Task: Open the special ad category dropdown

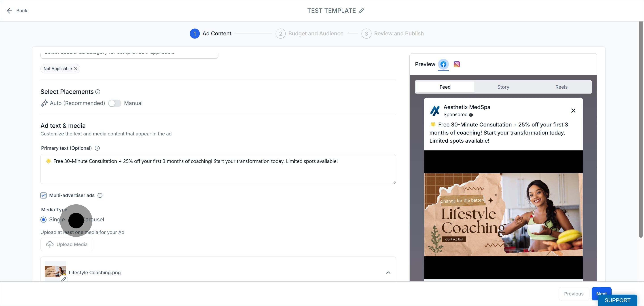Action: click(x=129, y=54)
